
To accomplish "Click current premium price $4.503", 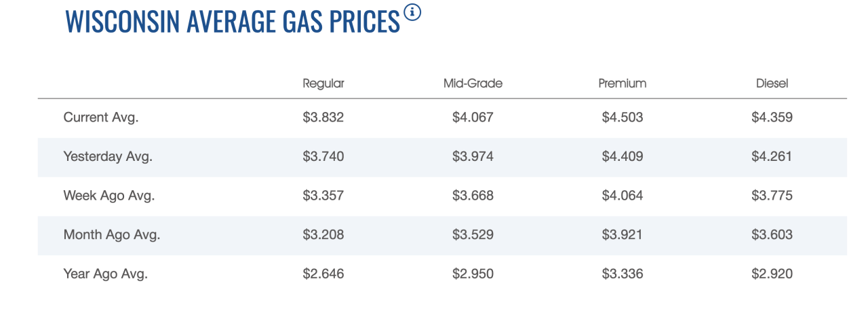I will pos(622,117).
